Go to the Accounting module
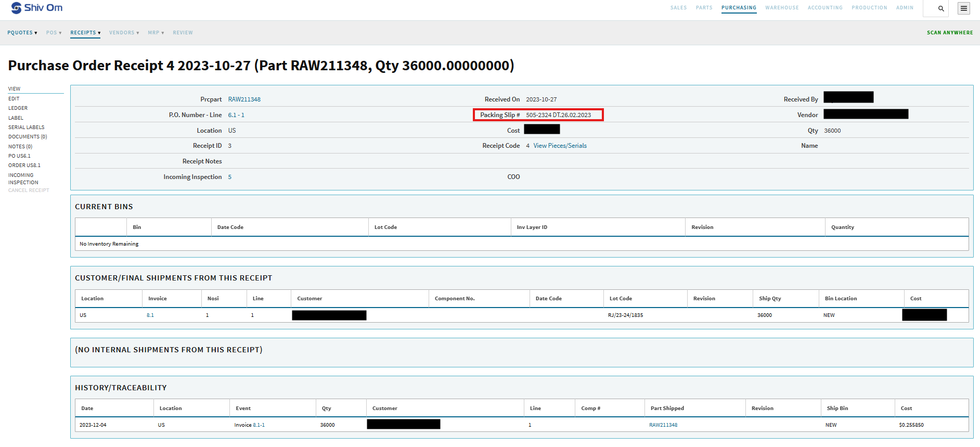Viewport: 980px width, 447px height. (824, 8)
